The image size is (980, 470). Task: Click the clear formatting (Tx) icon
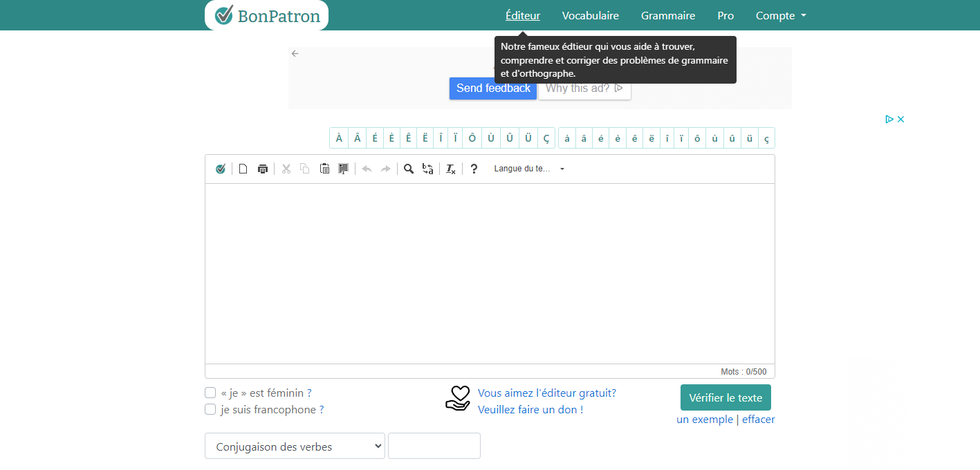coord(450,169)
